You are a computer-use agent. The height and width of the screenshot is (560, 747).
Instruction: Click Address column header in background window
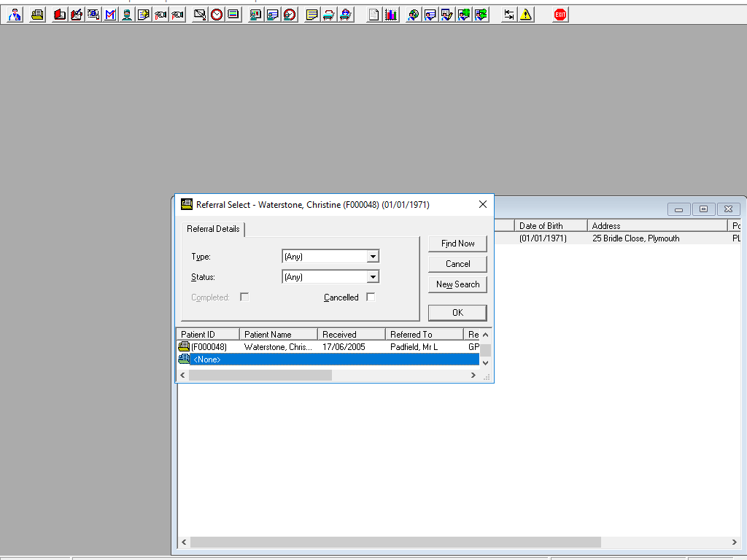click(657, 226)
